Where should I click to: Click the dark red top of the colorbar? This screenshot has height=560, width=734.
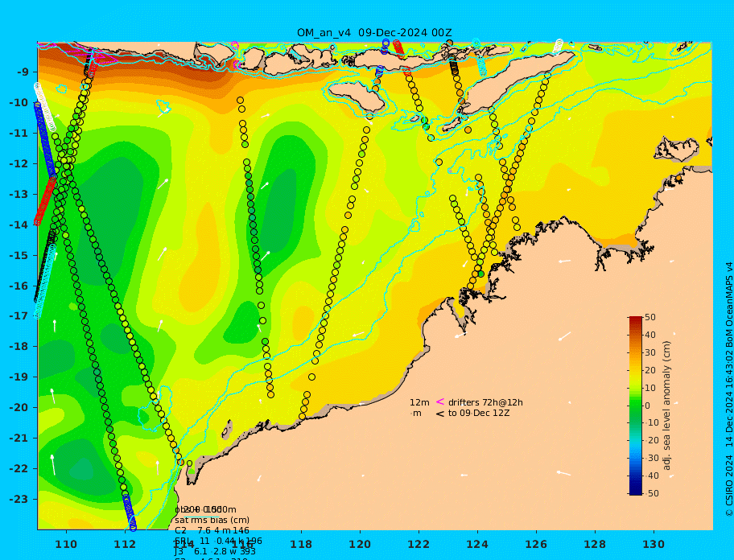636,319
